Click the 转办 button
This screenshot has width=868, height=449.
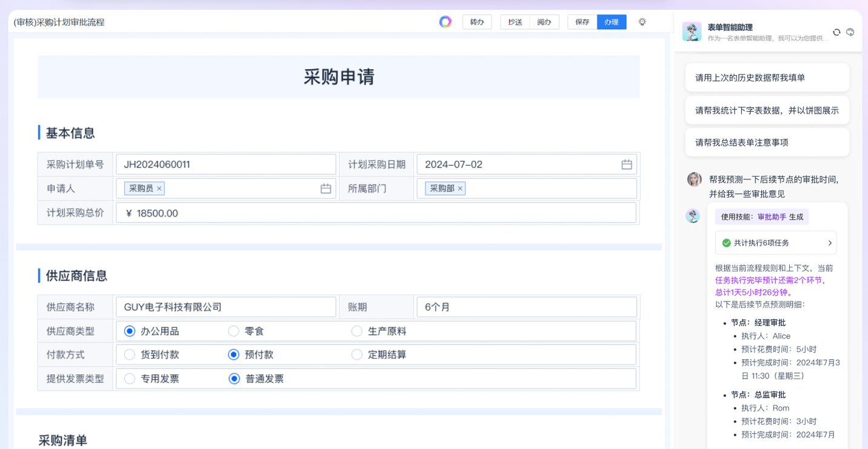[477, 22]
